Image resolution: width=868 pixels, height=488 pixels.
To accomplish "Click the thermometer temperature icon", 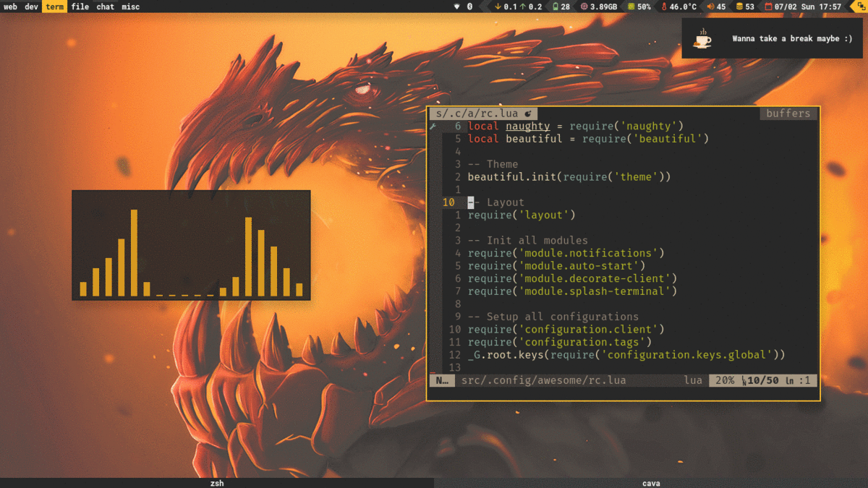I will click(663, 7).
